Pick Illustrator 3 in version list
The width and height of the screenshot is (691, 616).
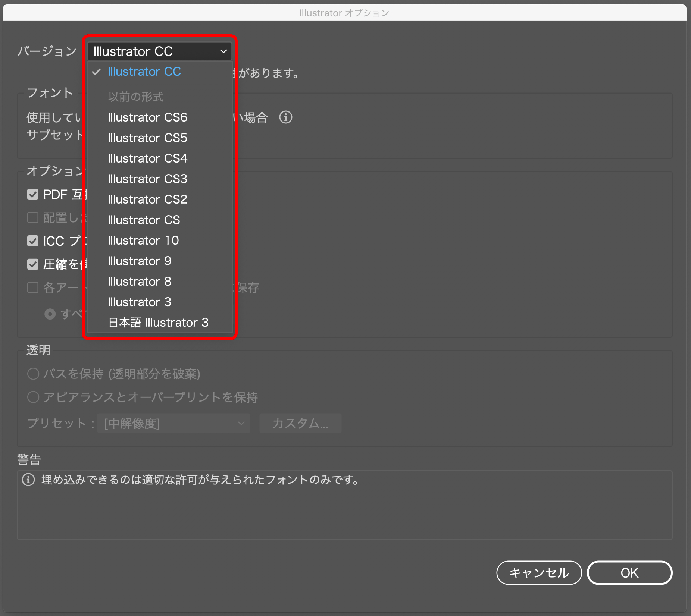(x=160, y=302)
